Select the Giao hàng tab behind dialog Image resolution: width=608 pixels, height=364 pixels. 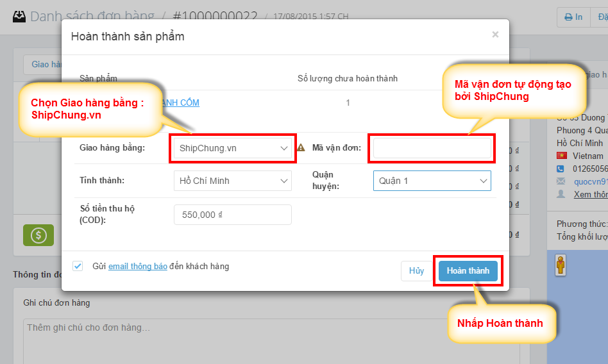pos(43,64)
